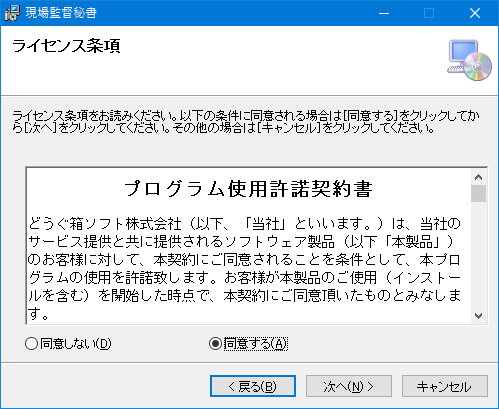The height and width of the screenshot is (409, 499).
Task: Click the greyed-out maximize button
Action: point(429,13)
